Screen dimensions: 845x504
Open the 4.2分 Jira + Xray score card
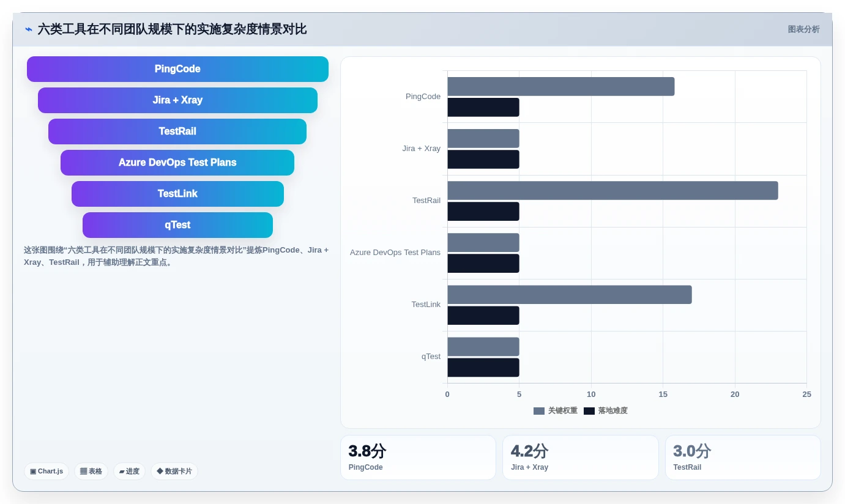[x=581, y=458]
